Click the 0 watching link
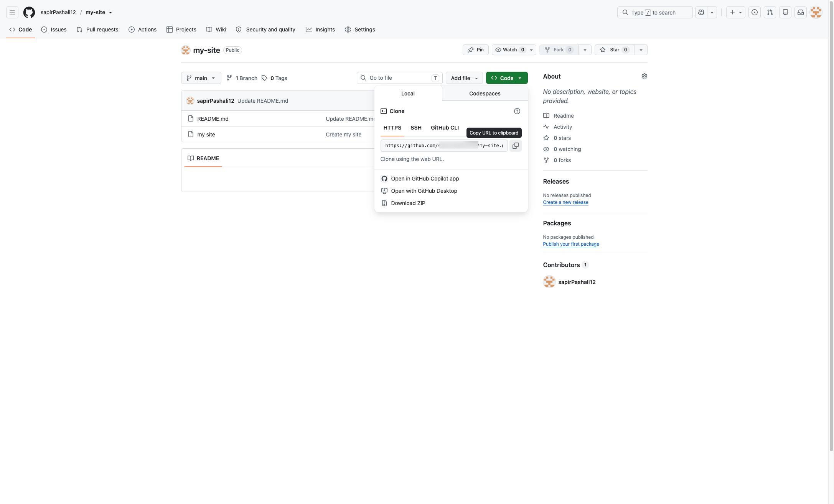The image size is (834, 504). 562,149
